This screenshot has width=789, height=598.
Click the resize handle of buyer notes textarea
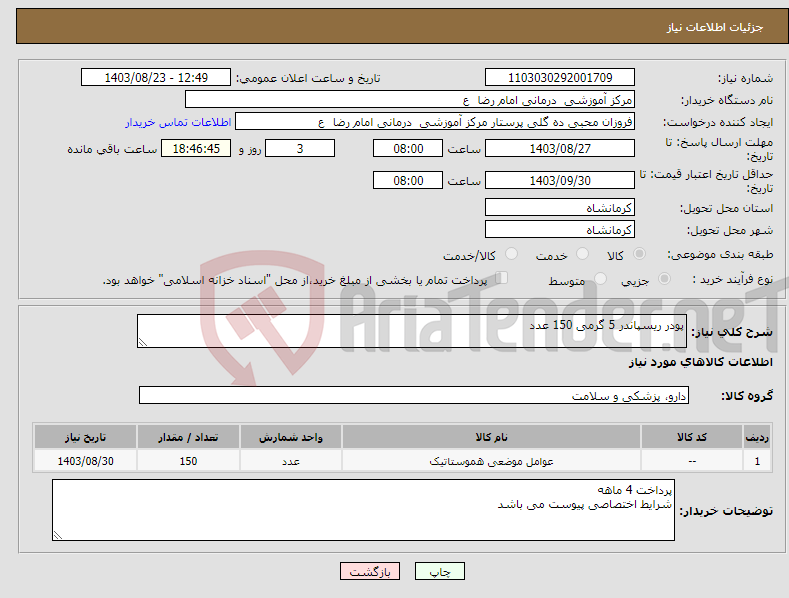58,535
